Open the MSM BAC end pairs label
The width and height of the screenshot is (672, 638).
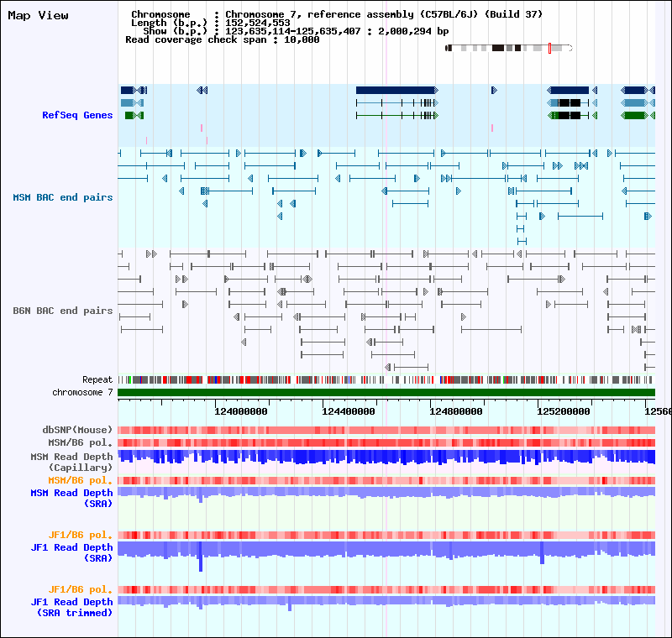coord(62,197)
